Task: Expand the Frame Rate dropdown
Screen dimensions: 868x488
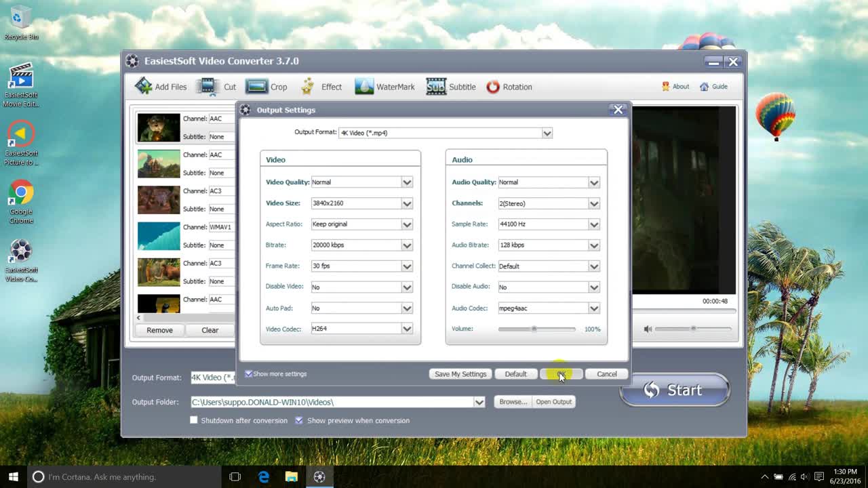Action: coord(407,266)
